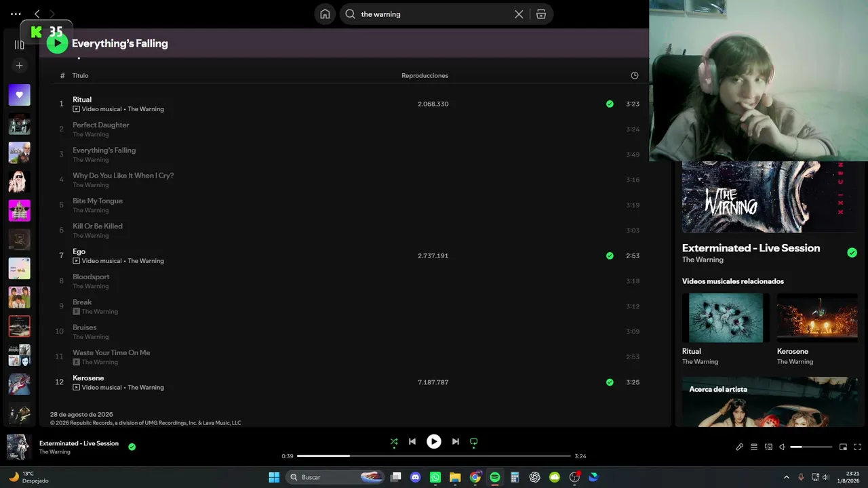Click the search box containing 'the warning'
This screenshot has width=868, height=488.
pyautogui.click(x=446, y=14)
